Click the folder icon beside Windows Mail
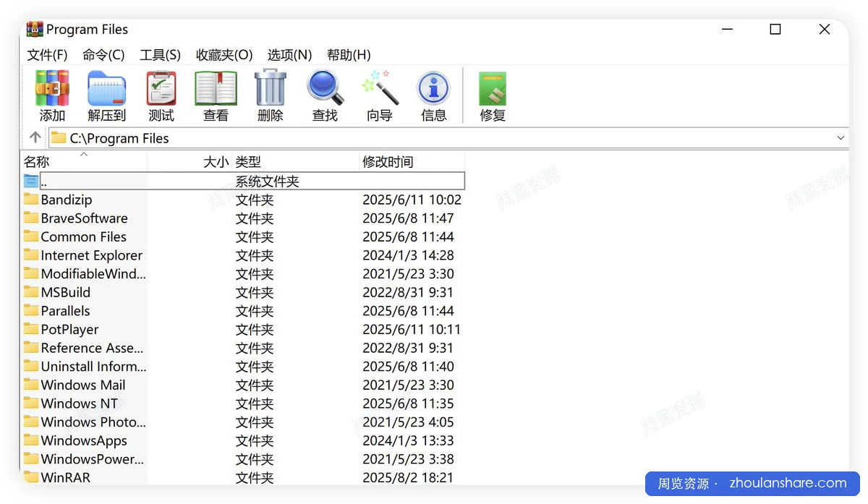The image size is (868, 504). 30,385
